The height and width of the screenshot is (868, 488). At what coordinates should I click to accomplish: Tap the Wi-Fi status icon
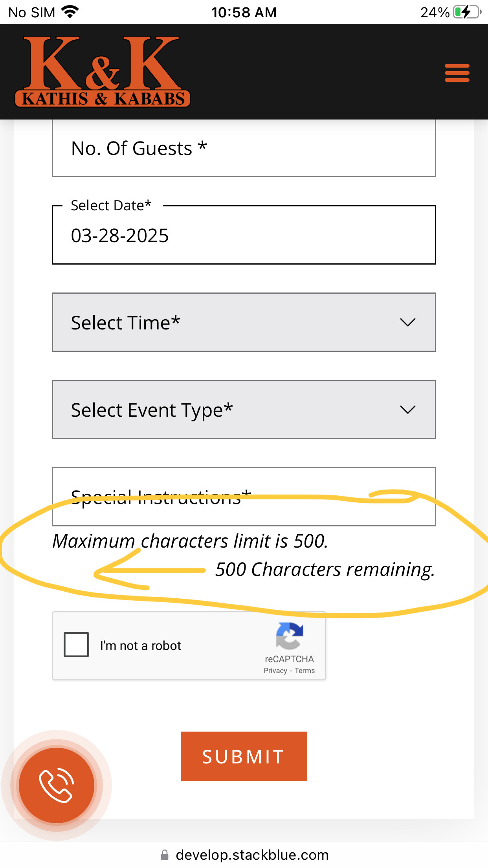pos(70,12)
